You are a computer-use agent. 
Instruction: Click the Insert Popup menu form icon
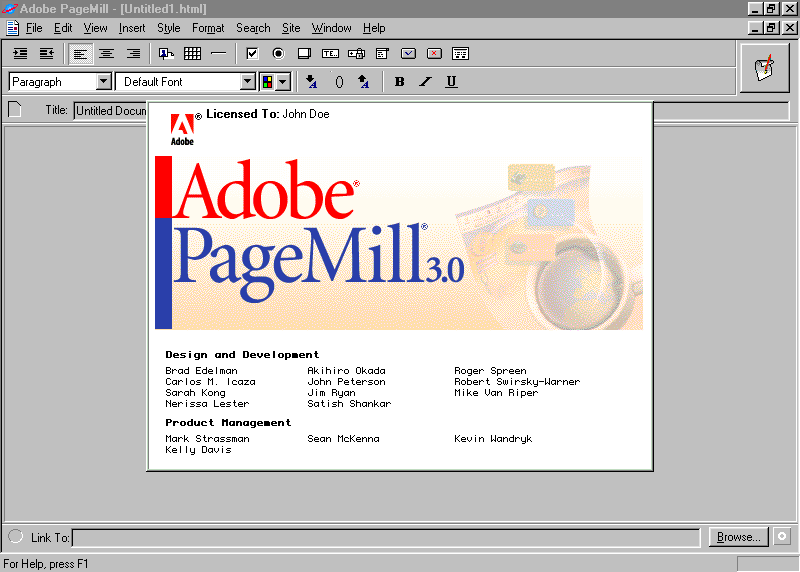(x=382, y=54)
